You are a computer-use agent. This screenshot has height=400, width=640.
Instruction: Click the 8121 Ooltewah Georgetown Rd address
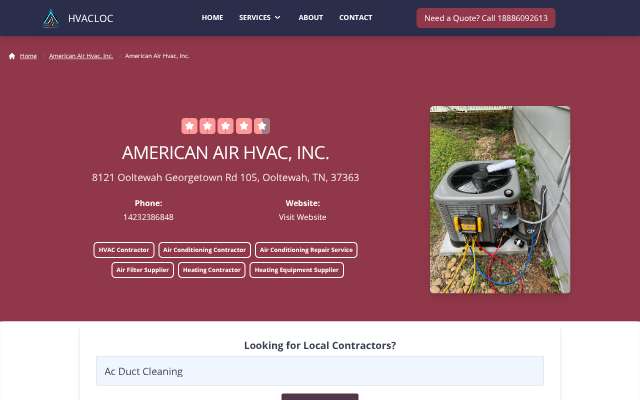point(226,178)
